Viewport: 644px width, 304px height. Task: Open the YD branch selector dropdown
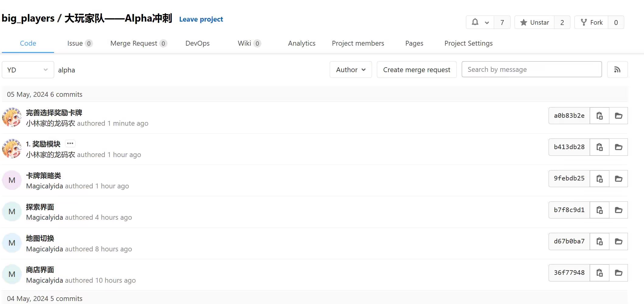[x=28, y=70]
